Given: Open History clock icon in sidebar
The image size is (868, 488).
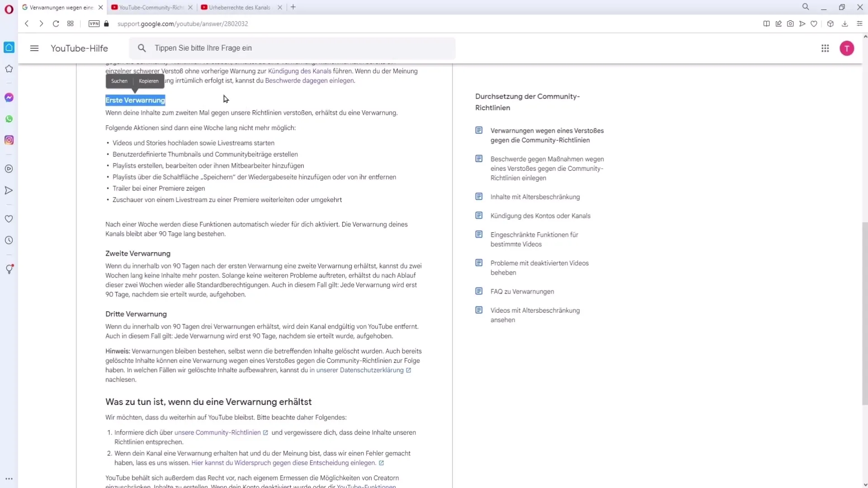Looking at the screenshot, I should pos(9,240).
